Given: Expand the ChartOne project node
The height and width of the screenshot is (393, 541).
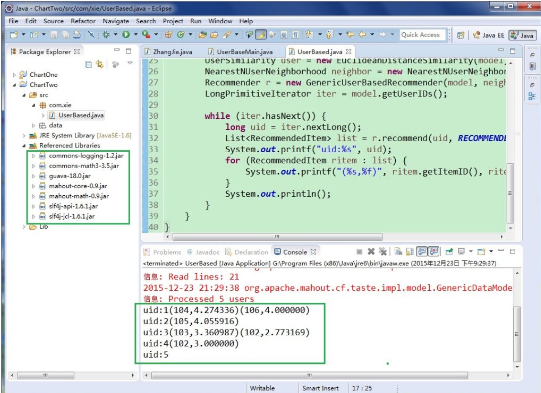Looking at the screenshot, I should click(x=14, y=75).
